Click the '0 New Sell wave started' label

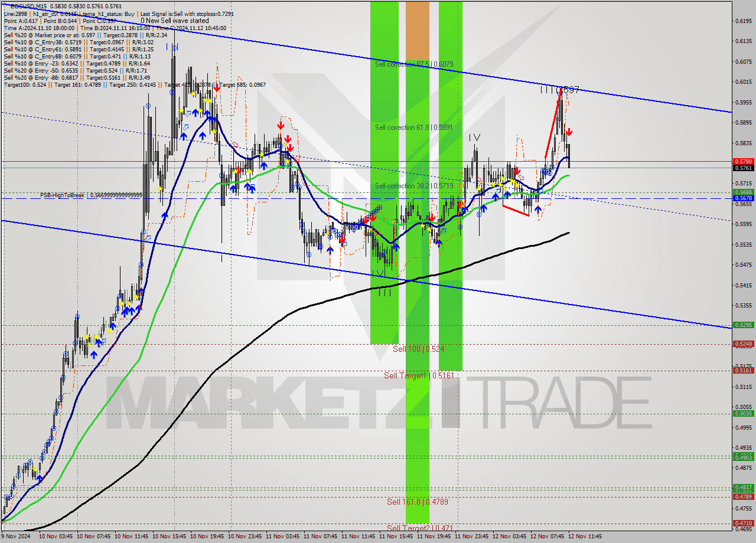coord(175,21)
